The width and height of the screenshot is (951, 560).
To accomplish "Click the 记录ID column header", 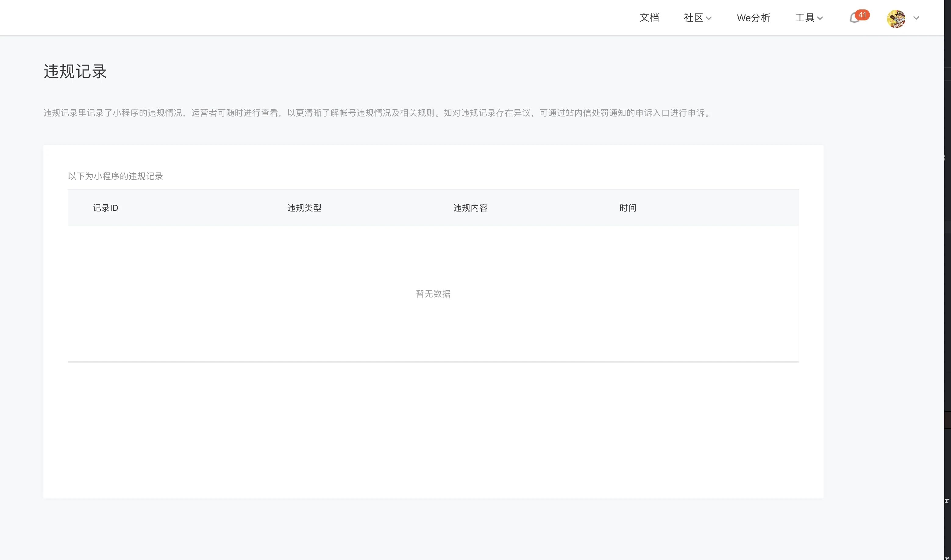I will click(x=105, y=208).
